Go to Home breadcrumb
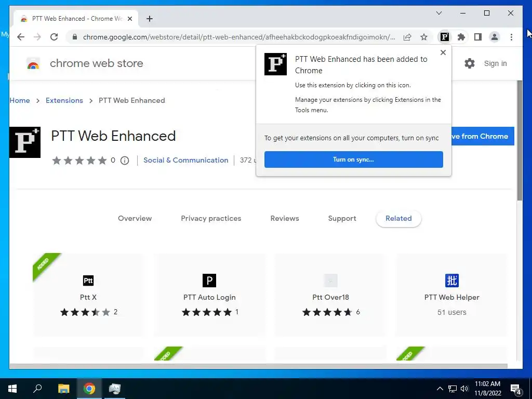 point(20,100)
